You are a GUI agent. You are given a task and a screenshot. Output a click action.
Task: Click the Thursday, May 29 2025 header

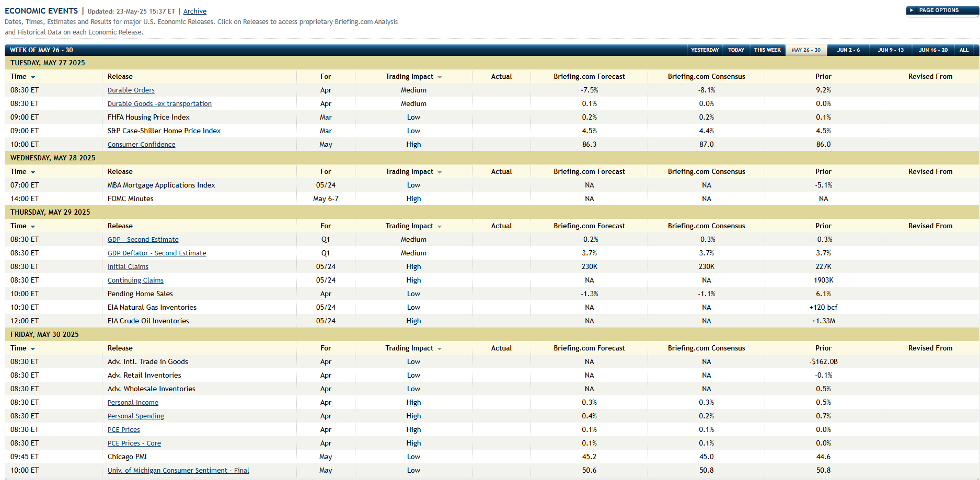pyautogui.click(x=50, y=213)
